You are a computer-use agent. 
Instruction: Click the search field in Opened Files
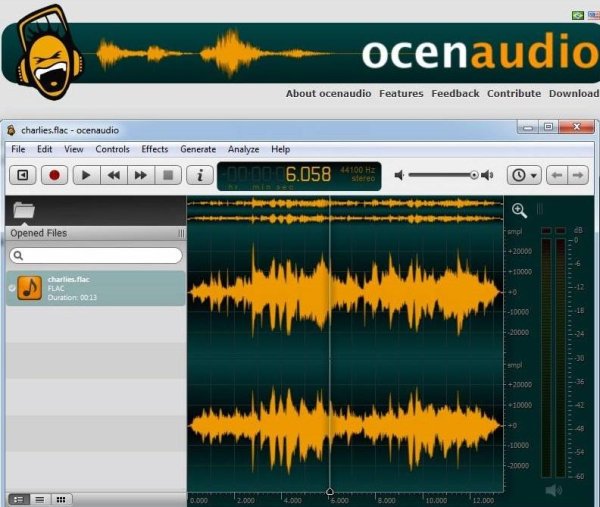point(96,255)
